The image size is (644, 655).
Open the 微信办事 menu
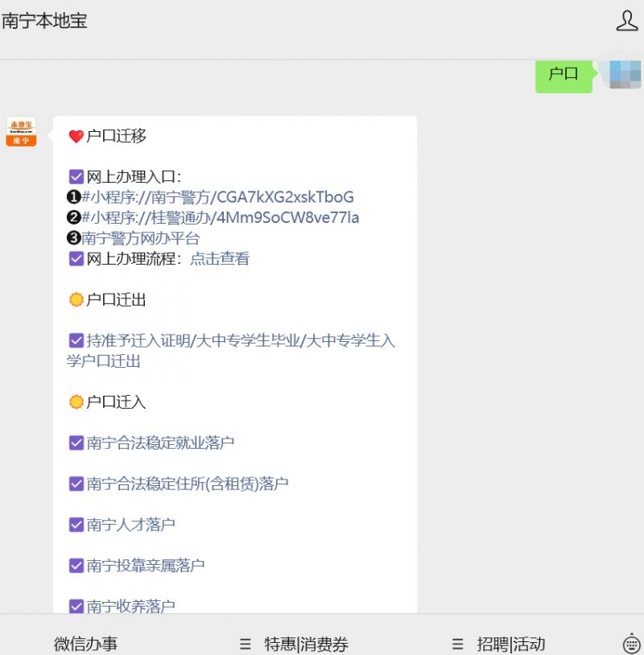click(x=85, y=644)
